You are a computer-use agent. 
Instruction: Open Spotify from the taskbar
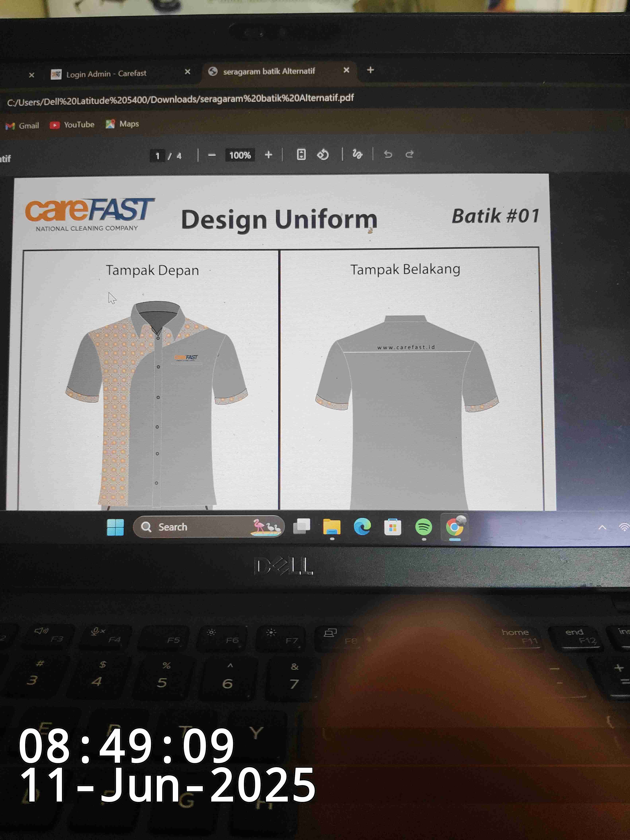[x=424, y=527]
